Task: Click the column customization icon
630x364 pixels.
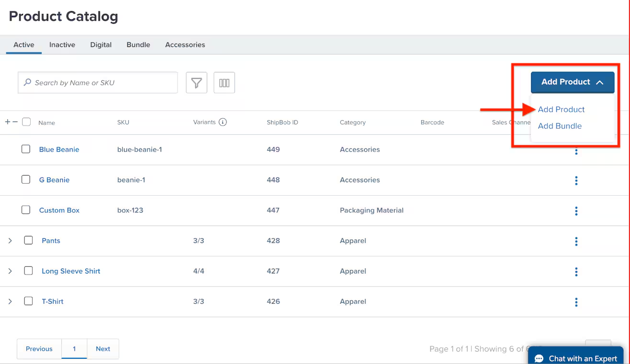Action: click(x=224, y=82)
